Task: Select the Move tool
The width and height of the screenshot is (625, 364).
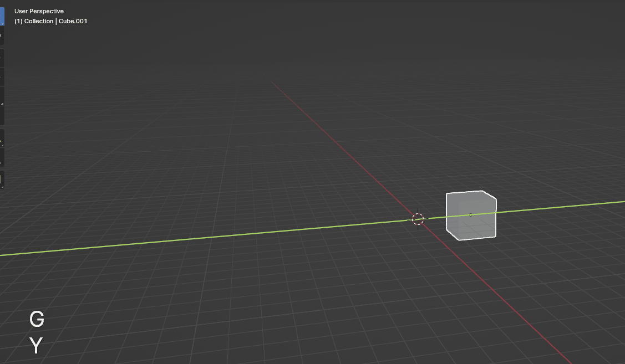Action: (x=1, y=58)
